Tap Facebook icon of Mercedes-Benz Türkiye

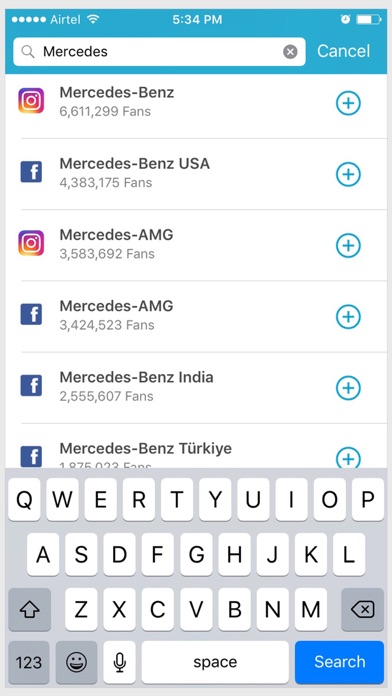(x=31, y=457)
